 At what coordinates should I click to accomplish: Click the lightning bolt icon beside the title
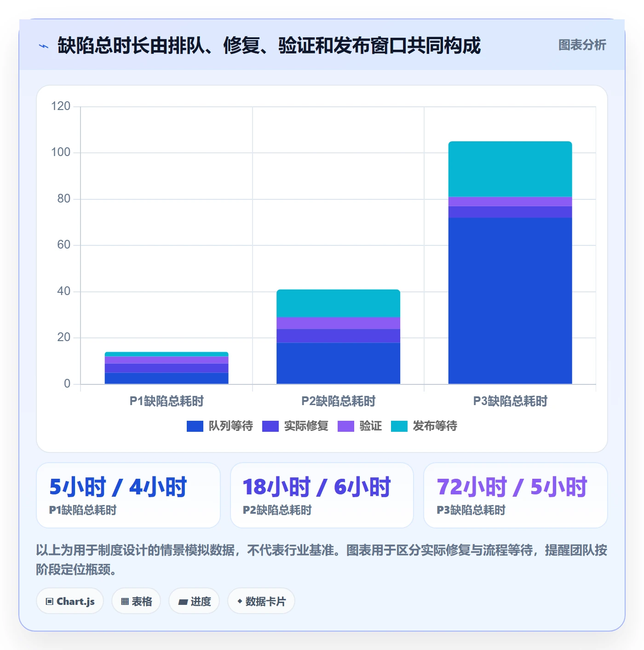(x=44, y=46)
